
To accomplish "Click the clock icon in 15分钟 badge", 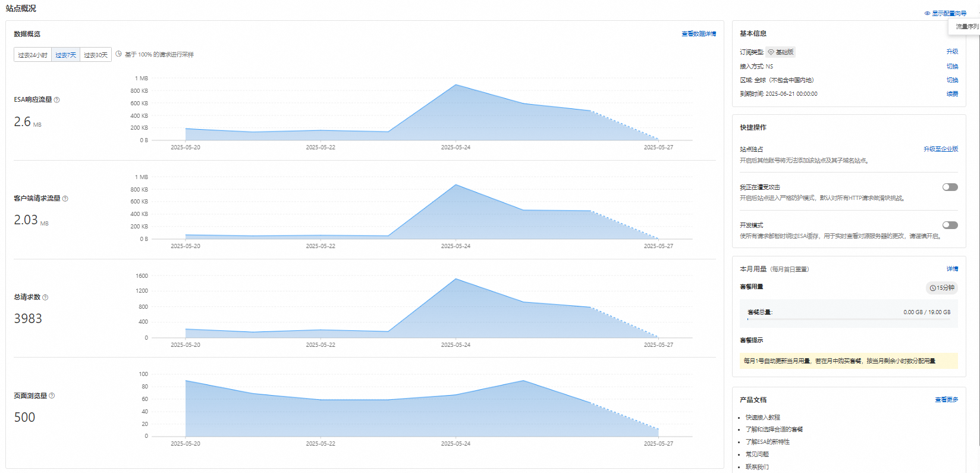I will pos(932,288).
